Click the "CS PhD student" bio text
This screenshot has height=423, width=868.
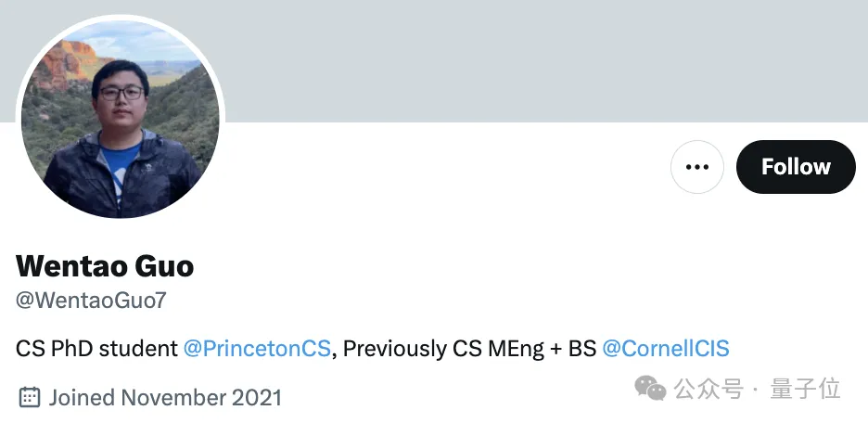[96, 349]
